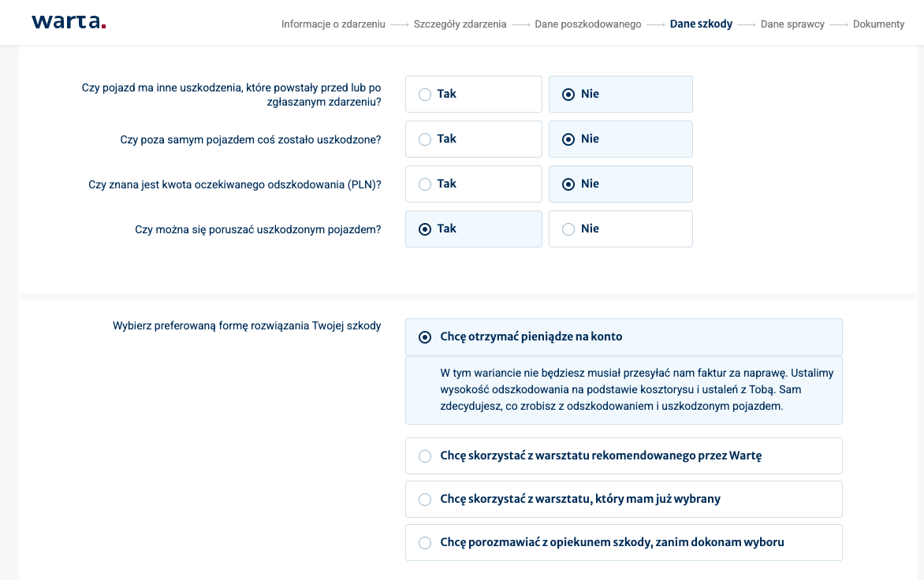Open the 'Dokumenty' step
The height and width of the screenshot is (580, 924).
[878, 24]
